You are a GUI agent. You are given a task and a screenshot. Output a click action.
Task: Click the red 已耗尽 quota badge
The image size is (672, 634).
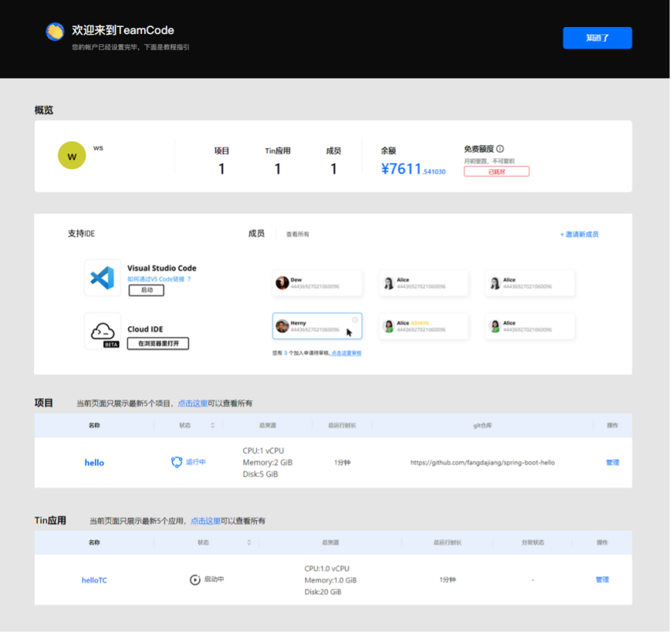[498, 172]
